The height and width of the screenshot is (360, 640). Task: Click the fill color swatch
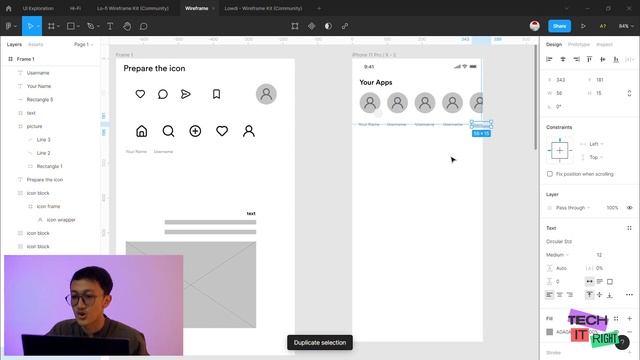pos(550,332)
